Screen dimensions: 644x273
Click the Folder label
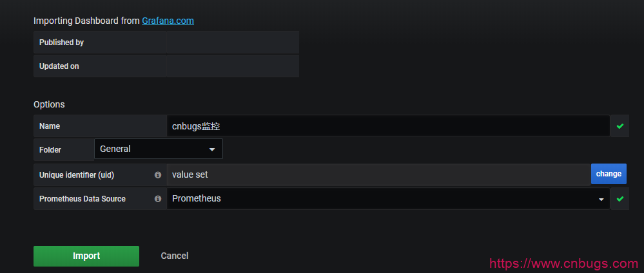(50, 150)
